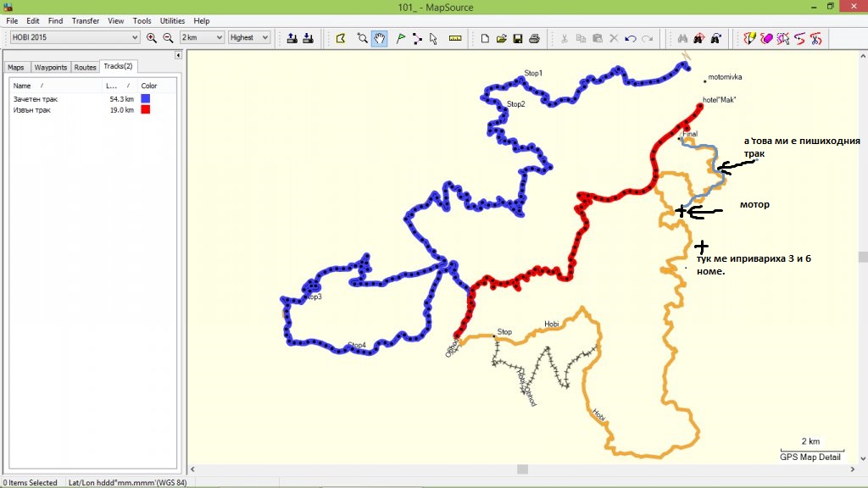868x488 pixels.
Task: Undo last action with Undo arrow
Action: coord(630,38)
